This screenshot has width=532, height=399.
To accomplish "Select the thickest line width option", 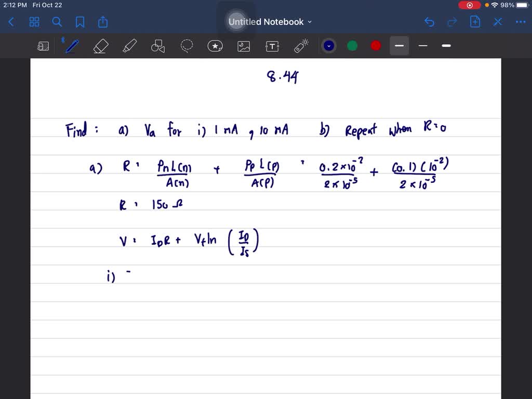I will point(446,46).
